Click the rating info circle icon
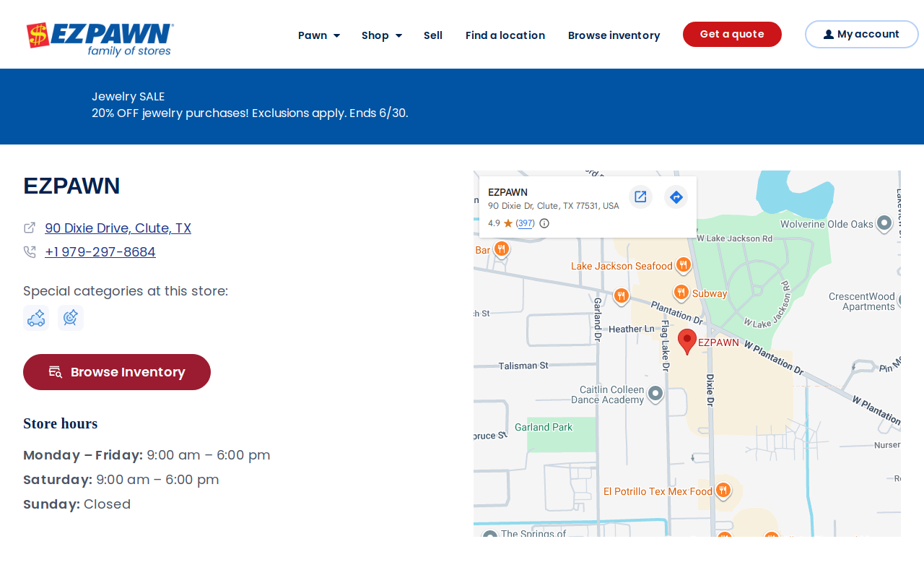Screen dimensions: 924x578 (x=544, y=223)
